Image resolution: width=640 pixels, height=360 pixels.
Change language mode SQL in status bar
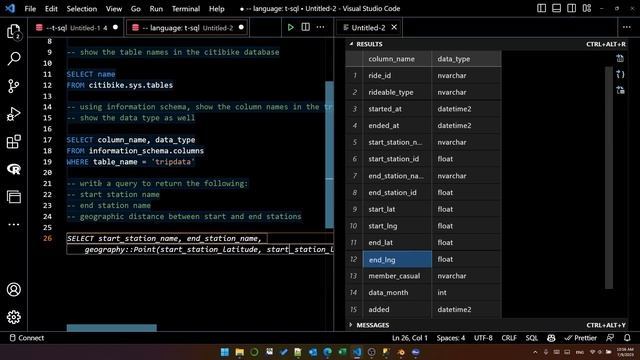(x=531, y=338)
